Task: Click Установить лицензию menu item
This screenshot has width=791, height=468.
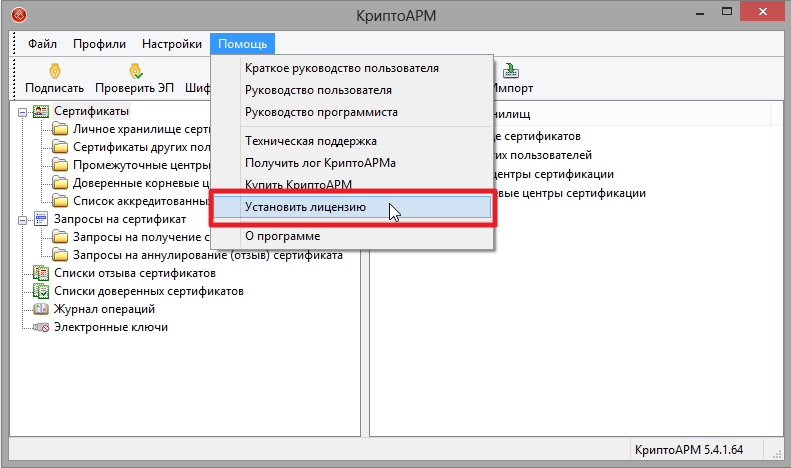Action: [352, 207]
